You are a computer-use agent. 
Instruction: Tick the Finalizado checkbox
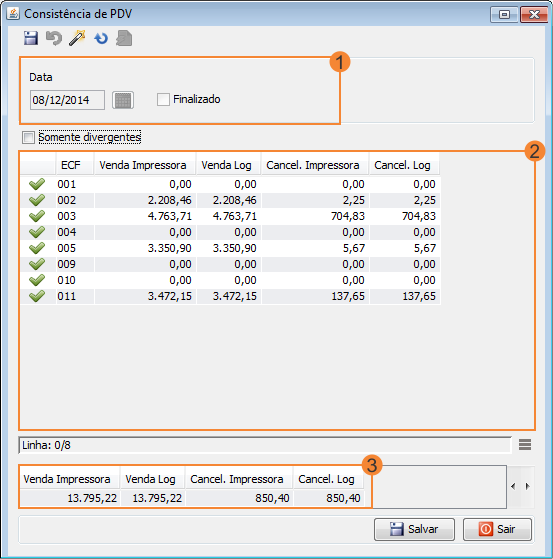163,99
